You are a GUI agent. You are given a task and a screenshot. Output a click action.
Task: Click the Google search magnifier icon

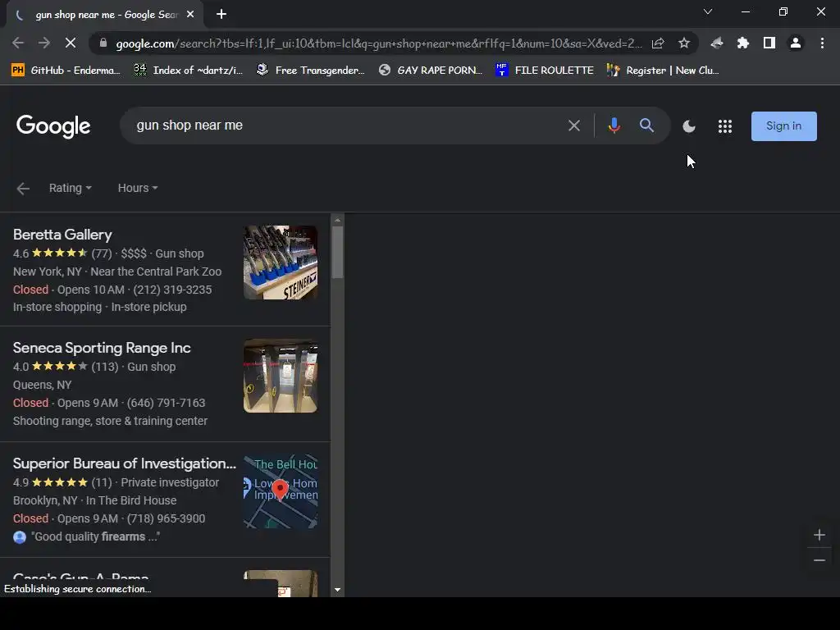(x=646, y=126)
